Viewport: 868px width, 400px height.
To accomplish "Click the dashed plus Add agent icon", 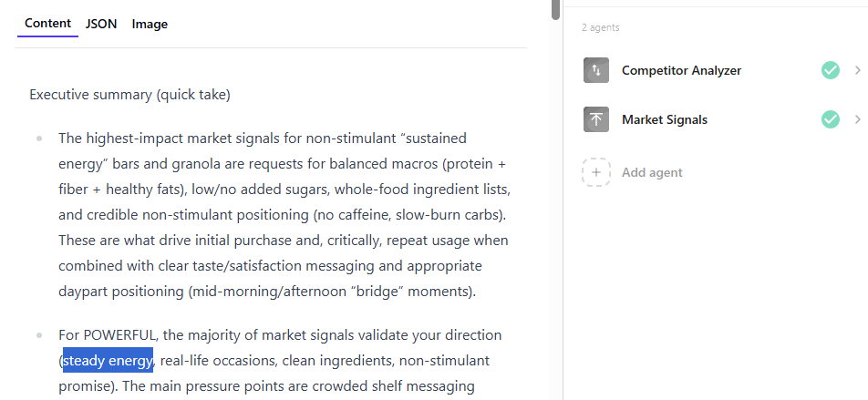I will 596,172.
